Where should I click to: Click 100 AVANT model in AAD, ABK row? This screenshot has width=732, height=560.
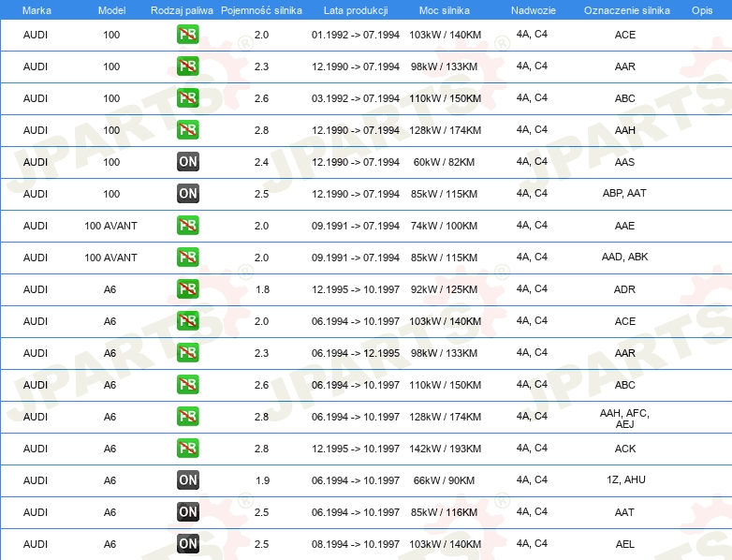[110, 258]
